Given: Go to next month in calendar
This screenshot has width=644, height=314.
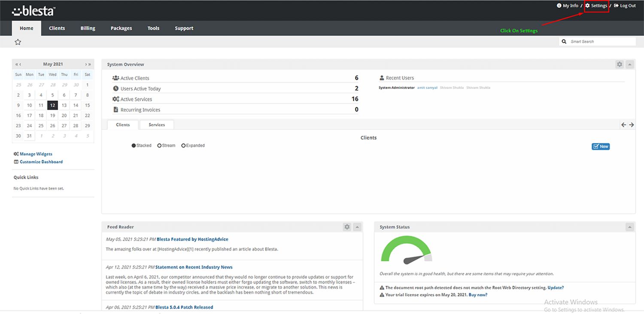Looking at the screenshot, I should [86, 64].
